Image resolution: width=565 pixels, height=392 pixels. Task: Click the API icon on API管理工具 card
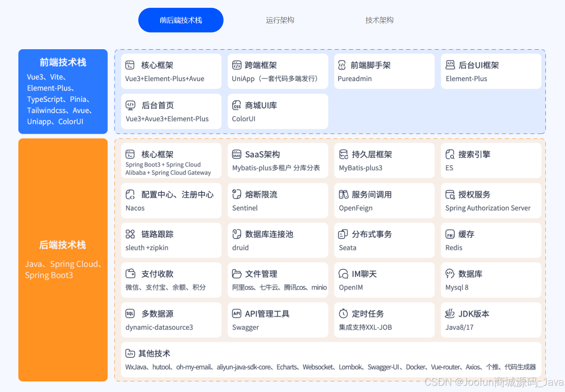point(236,313)
